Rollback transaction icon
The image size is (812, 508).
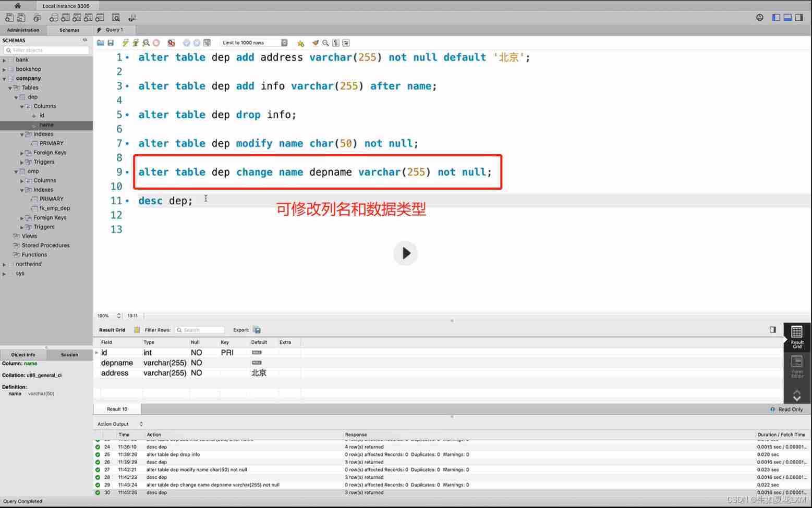[197, 43]
